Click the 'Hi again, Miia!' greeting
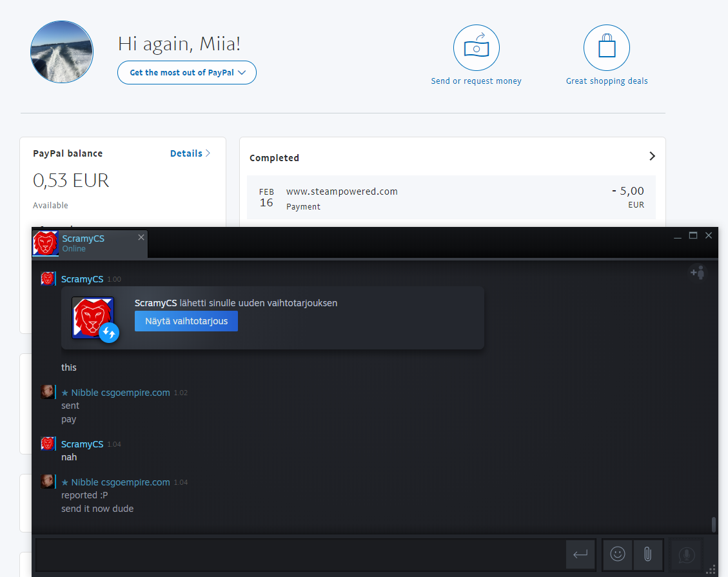The width and height of the screenshot is (728, 577). click(x=179, y=44)
